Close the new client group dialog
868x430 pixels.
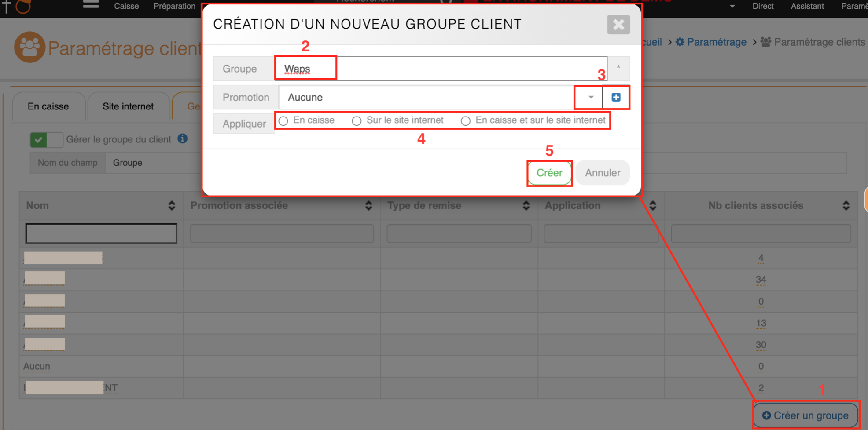(618, 25)
